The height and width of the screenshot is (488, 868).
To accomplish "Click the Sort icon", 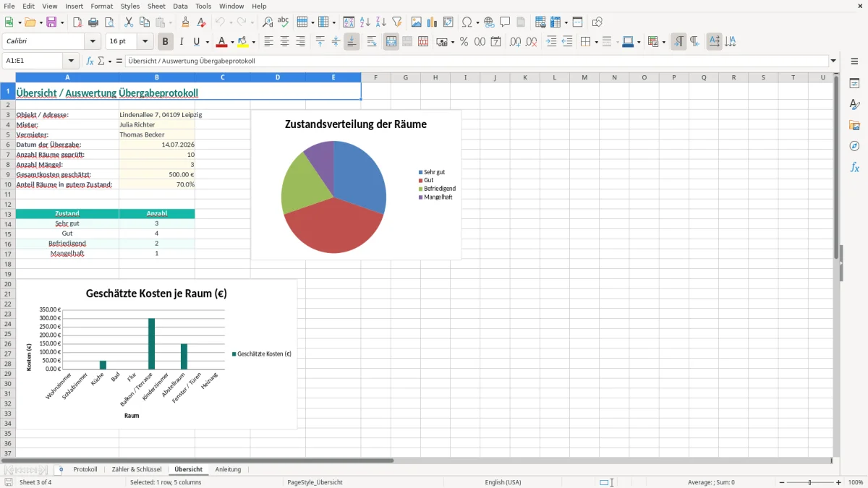I will (x=349, y=22).
